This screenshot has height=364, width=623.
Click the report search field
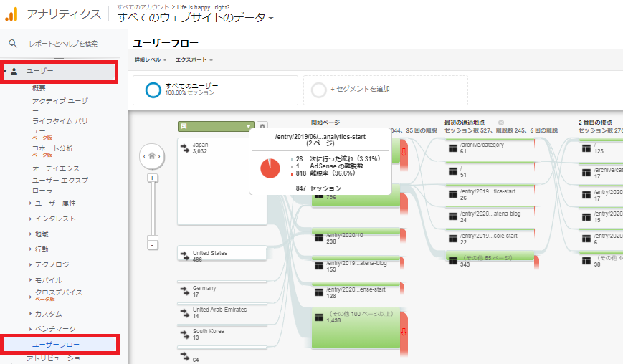click(64, 44)
